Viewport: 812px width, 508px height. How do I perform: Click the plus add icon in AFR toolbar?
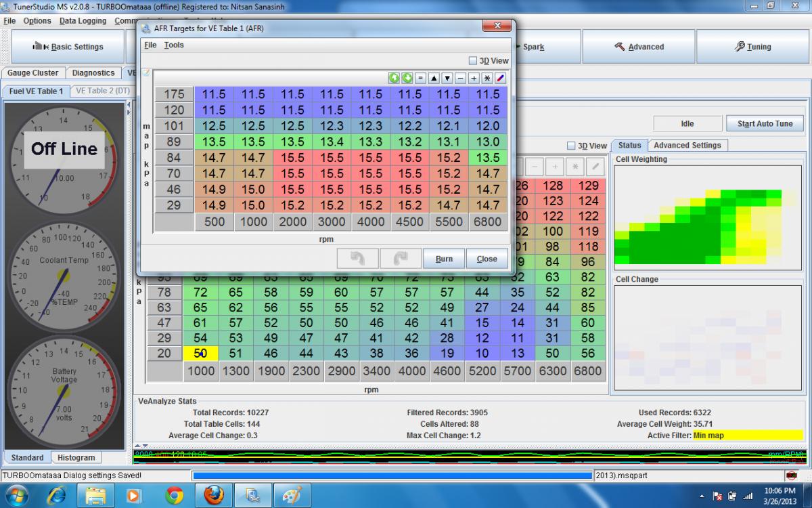tap(474, 78)
